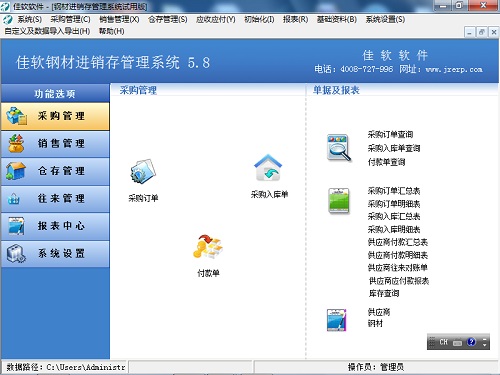
Task: Select 往来管理 in the sidebar
Action: [55, 199]
